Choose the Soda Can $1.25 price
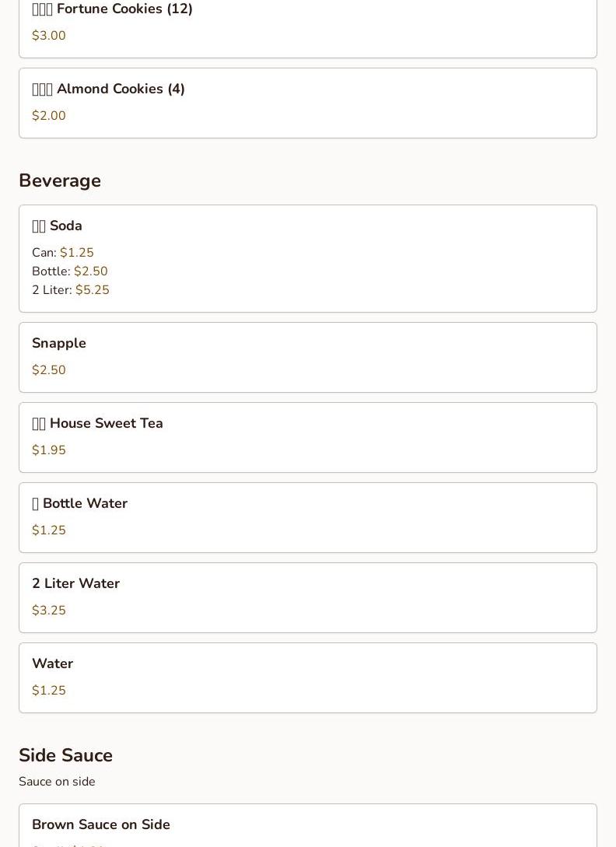616x847 pixels. 76,253
